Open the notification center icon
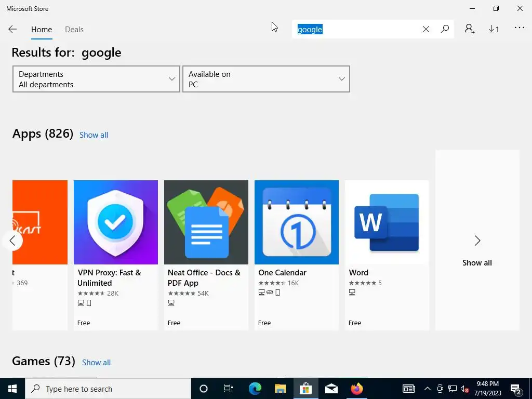The width and height of the screenshot is (532, 399). (x=516, y=389)
